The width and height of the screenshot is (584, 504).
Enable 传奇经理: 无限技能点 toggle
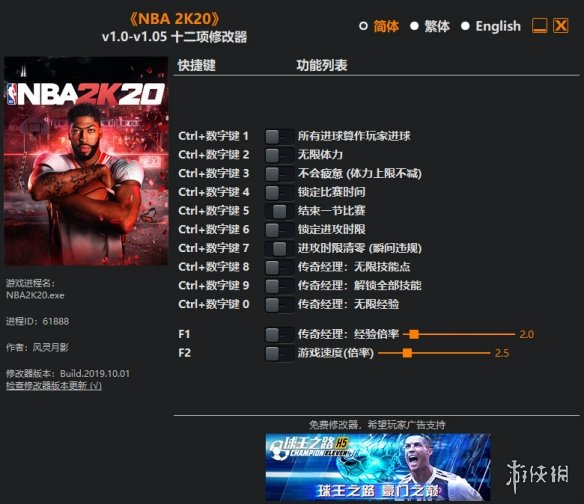pyautogui.click(x=279, y=267)
